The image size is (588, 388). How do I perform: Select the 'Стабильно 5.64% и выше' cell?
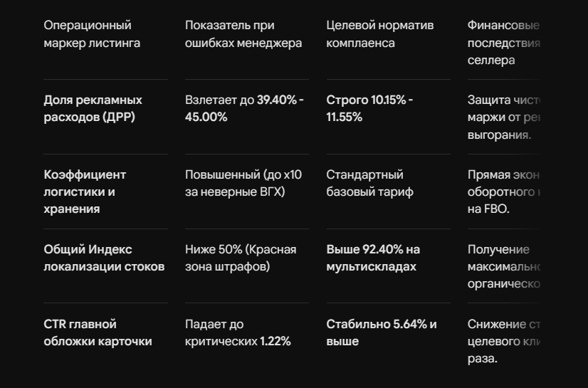pos(382,332)
